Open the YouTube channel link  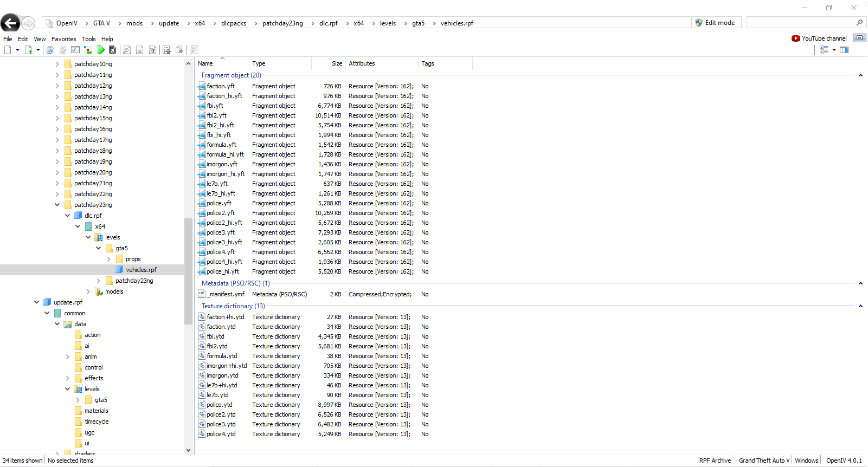pos(819,38)
